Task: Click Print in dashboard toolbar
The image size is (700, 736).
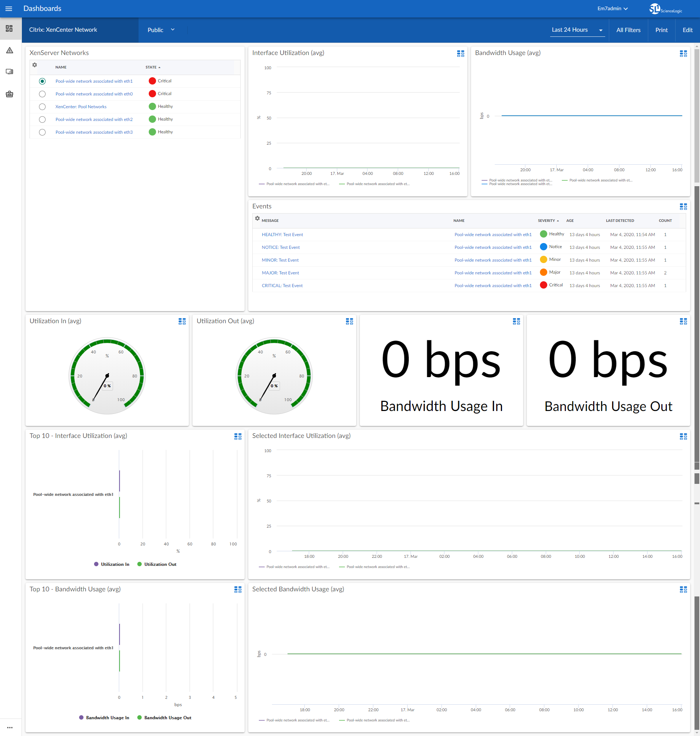Action: click(661, 30)
